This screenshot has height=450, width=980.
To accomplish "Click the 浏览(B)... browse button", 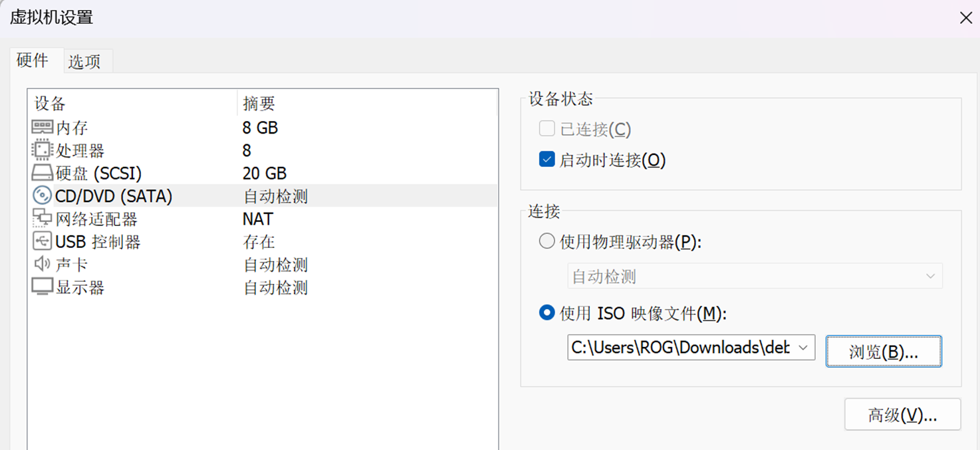I will coord(883,352).
